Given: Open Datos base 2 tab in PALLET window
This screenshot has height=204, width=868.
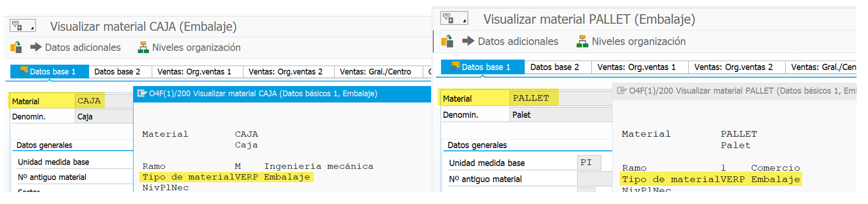Looking at the screenshot, I should [554, 67].
